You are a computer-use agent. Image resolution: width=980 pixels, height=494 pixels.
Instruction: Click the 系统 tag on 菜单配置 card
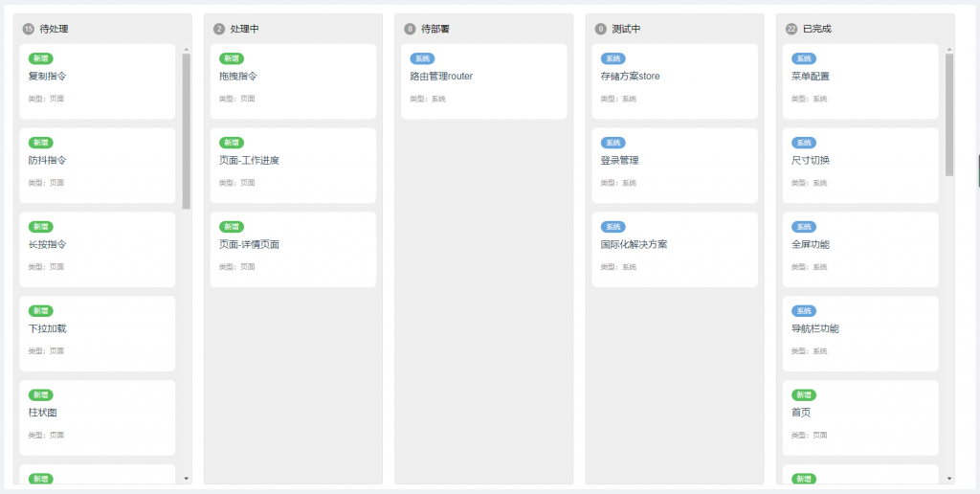tap(804, 58)
